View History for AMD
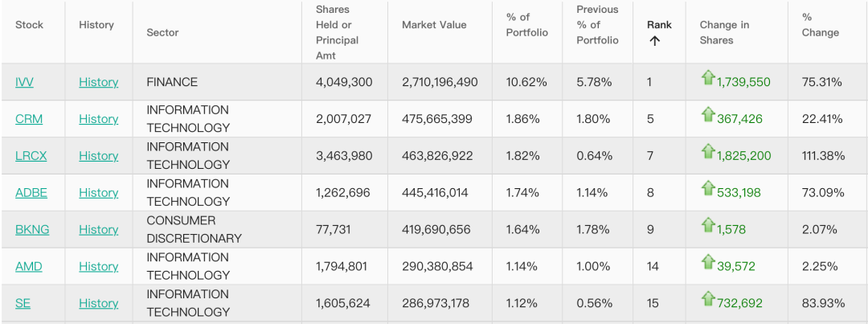The width and height of the screenshot is (868, 324). pyautogui.click(x=98, y=266)
